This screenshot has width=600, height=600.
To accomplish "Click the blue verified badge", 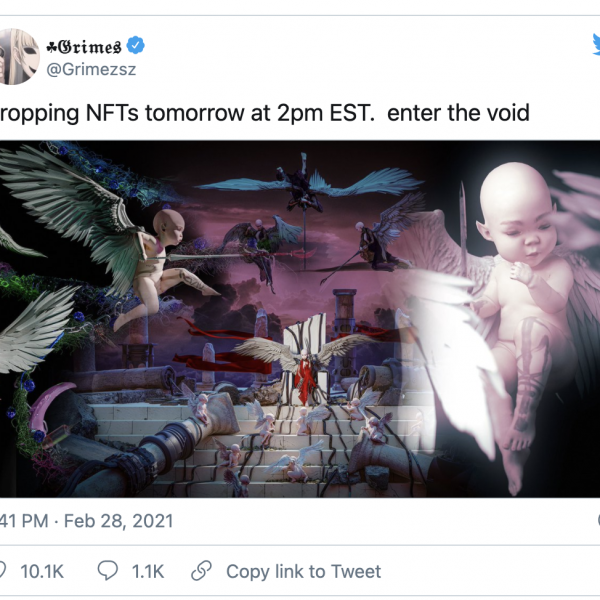I will click(x=135, y=45).
